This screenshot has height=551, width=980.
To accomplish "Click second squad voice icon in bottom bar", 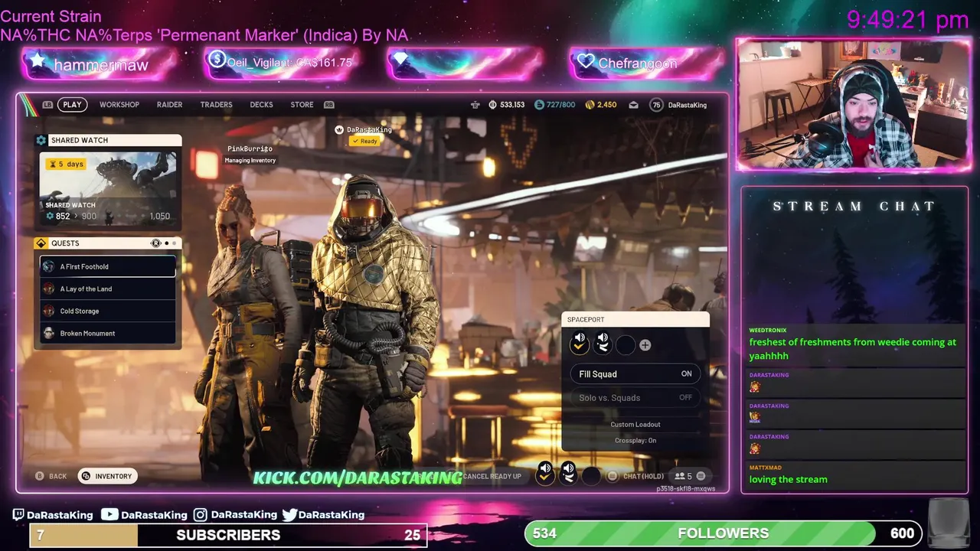I will 568,474.
